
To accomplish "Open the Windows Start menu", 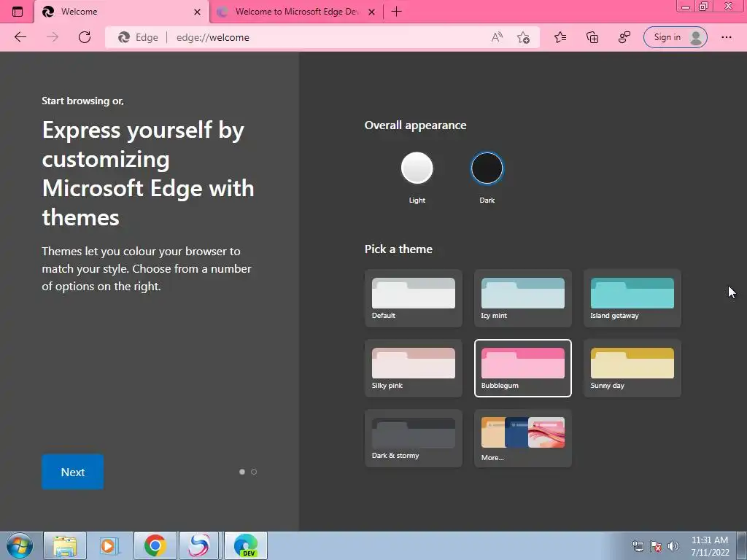I will point(20,545).
